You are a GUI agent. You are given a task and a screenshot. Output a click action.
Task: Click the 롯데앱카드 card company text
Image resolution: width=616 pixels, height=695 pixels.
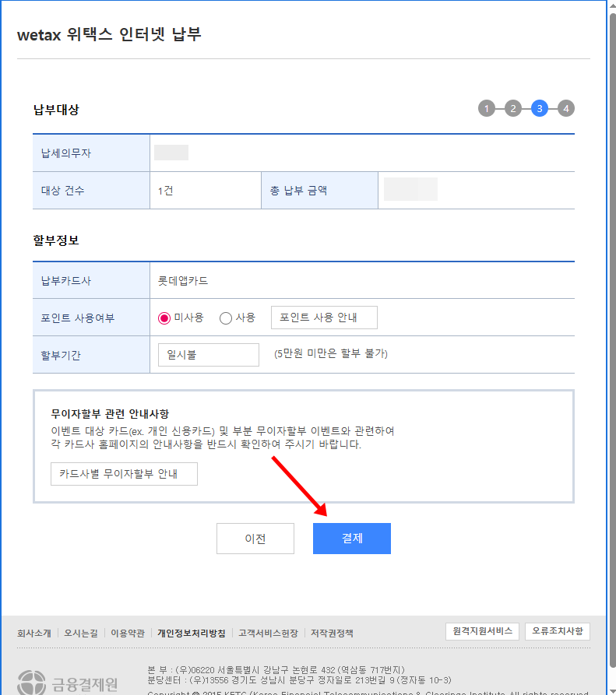(x=183, y=281)
